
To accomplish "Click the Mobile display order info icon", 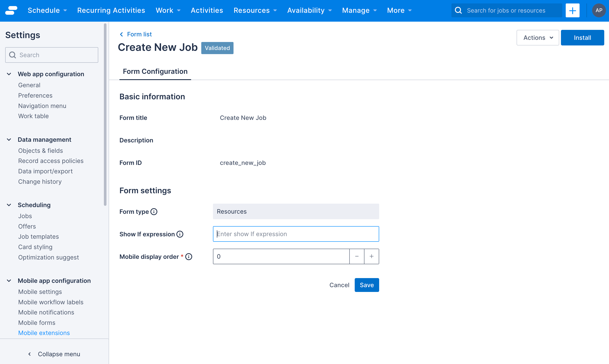I will [x=189, y=256].
